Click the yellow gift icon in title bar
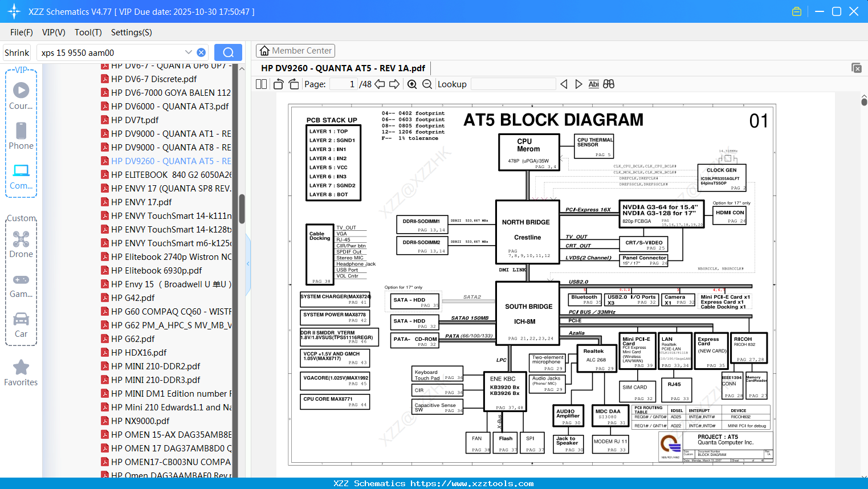The image size is (868, 489). click(x=797, y=11)
